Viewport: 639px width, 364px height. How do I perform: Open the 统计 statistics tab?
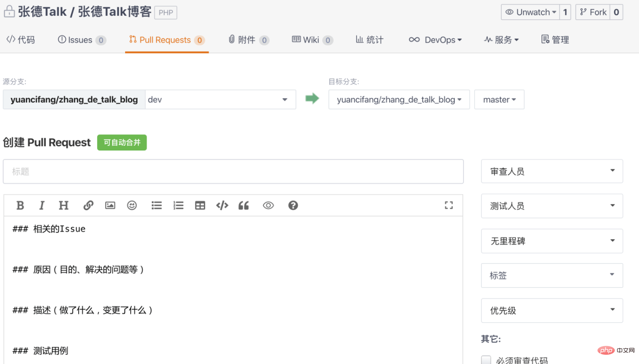click(x=370, y=40)
